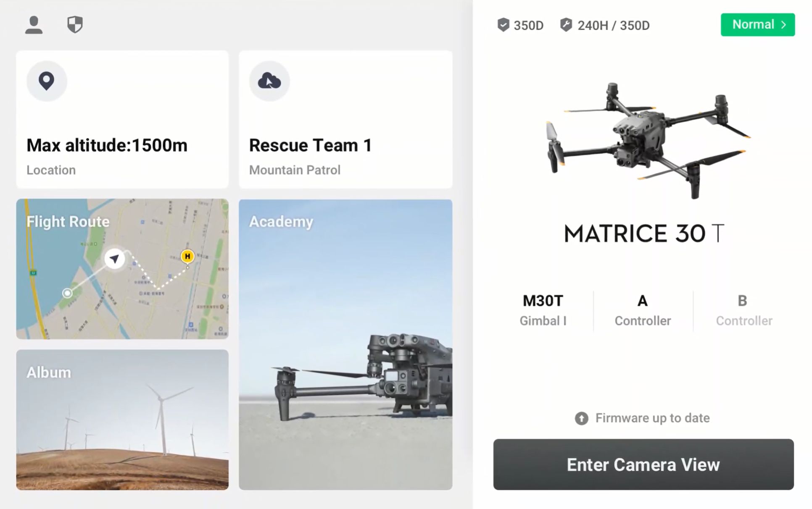
Task: Open the user profile icon
Action: coord(34,25)
